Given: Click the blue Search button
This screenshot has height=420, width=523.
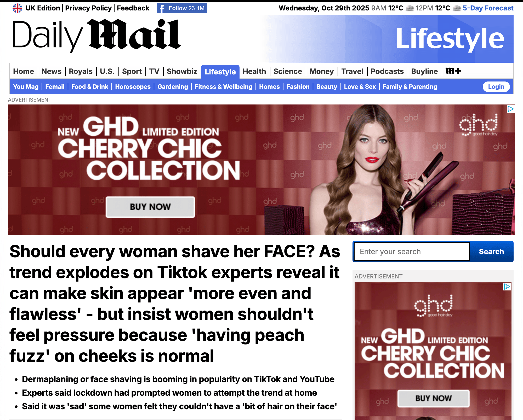Looking at the screenshot, I should point(491,252).
